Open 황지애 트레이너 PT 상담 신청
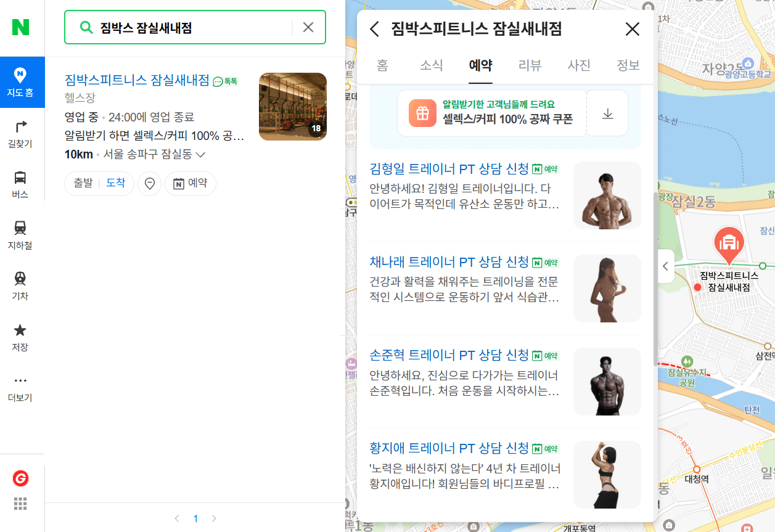Screen dimensions: 775x532 [x=449, y=448]
